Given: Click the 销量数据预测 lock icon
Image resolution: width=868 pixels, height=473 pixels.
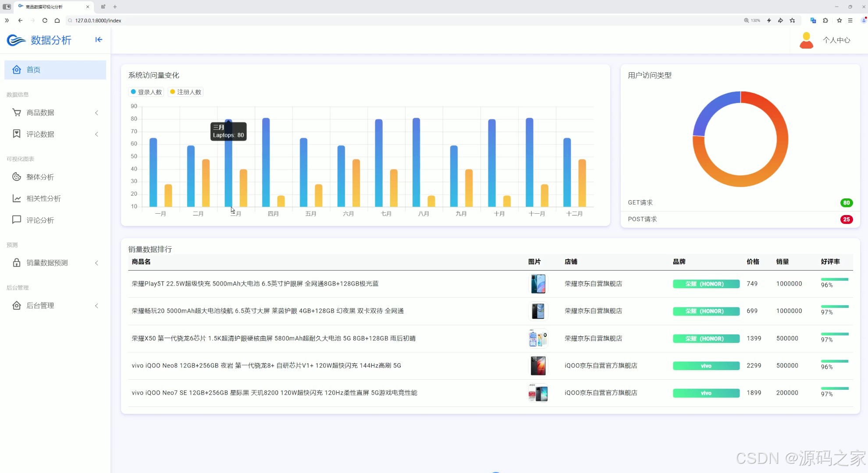Looking at the screenshot, I should point(17,263).
